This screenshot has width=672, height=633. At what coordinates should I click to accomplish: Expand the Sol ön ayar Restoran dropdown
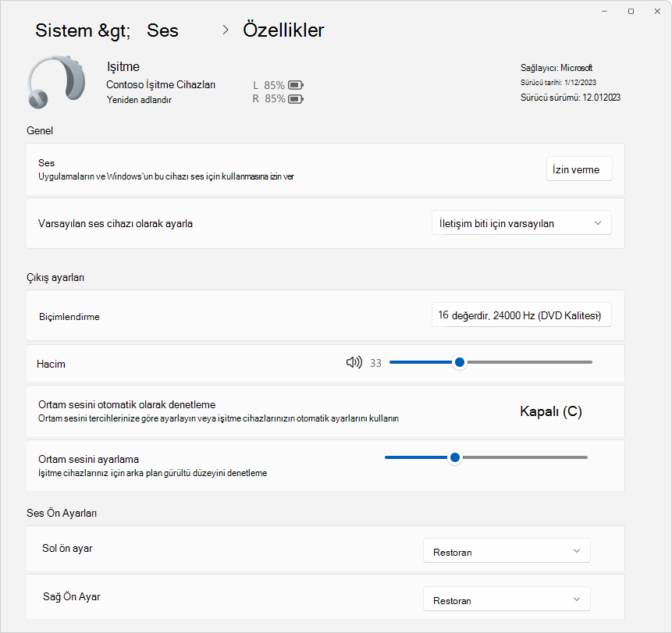(x=507, y=551)
